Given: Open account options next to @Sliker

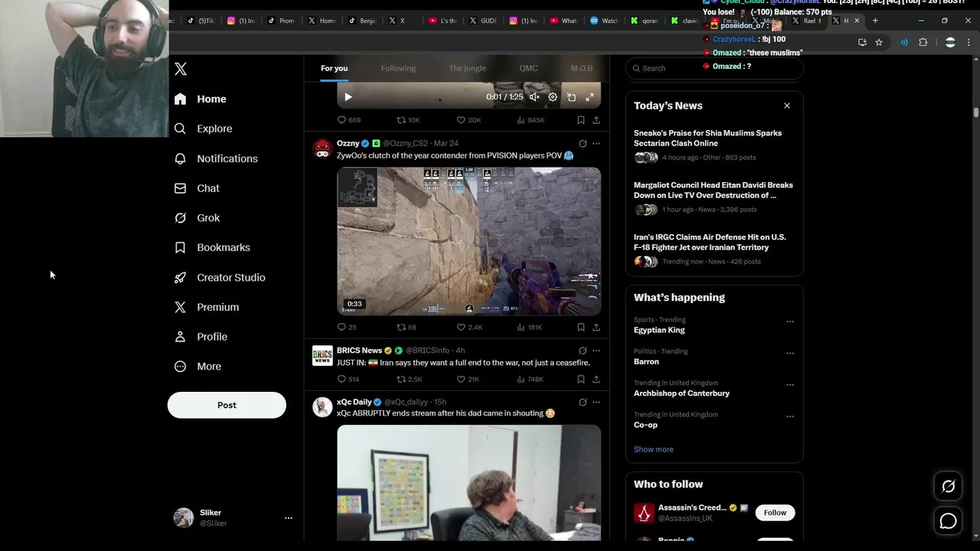Looking at the screenshot, I should [289, 518].
